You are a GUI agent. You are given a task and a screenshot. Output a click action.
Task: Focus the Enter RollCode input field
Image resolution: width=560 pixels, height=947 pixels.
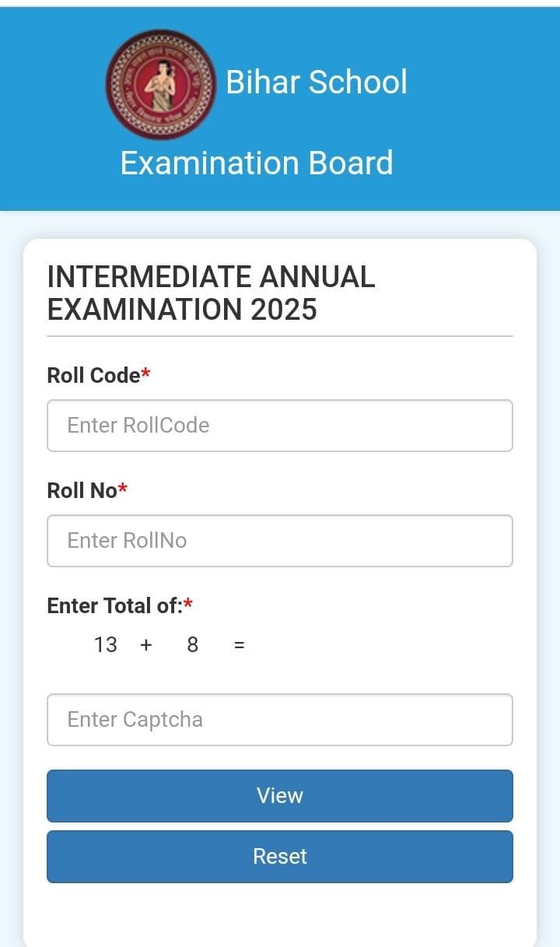tap(280, 426)
